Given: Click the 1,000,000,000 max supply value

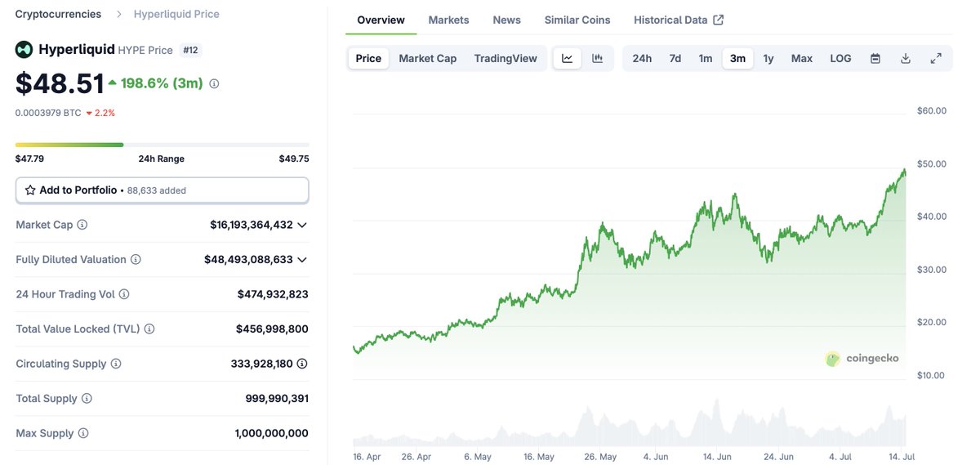Looking at the screenshot, I should (271, 433).
